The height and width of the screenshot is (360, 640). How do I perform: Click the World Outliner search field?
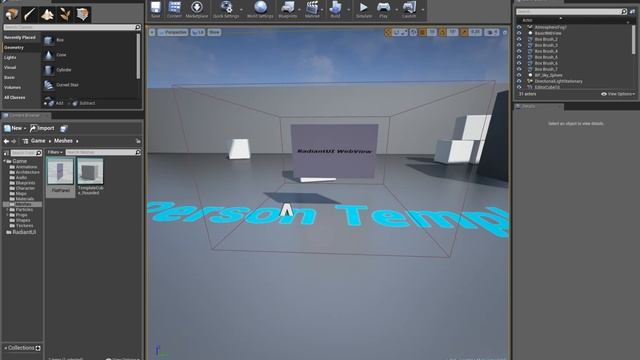pos(571,12)
